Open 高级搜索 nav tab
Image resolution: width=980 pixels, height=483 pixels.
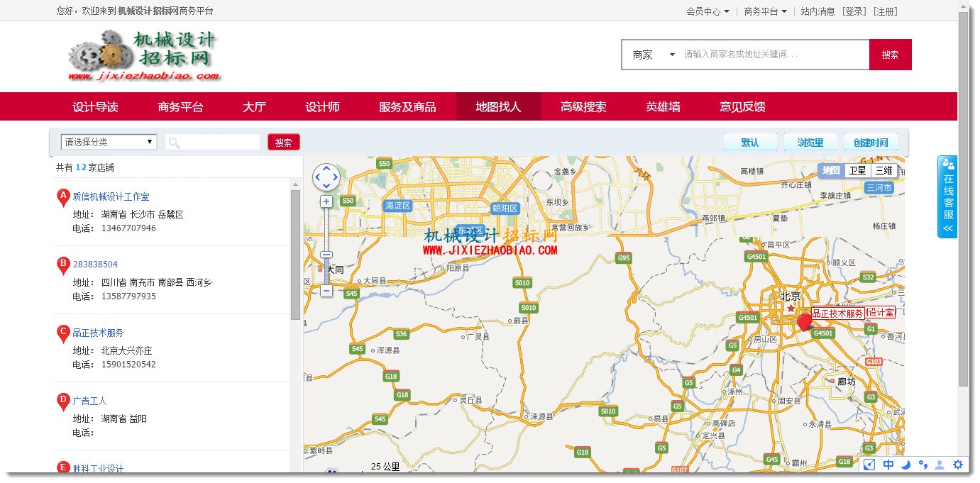point(583,107)
